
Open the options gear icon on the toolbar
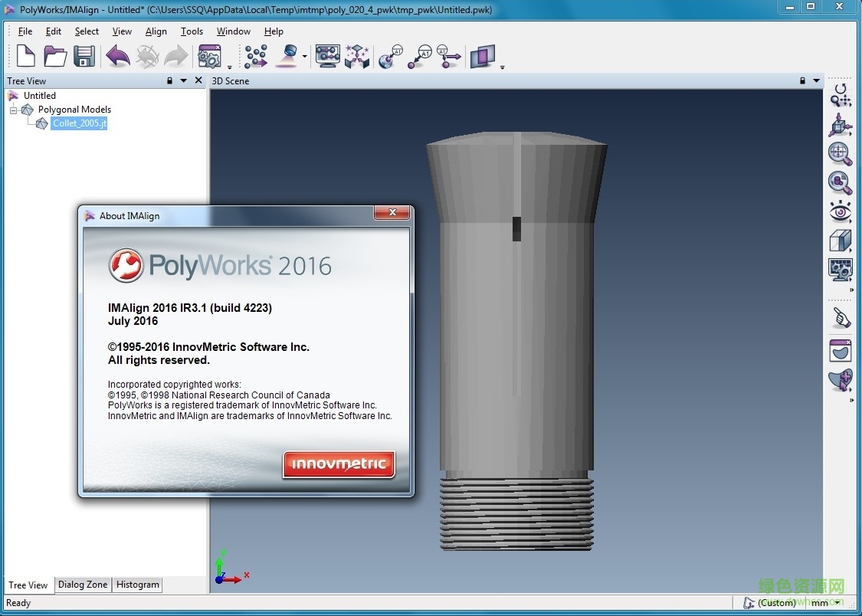pos(208,56)
